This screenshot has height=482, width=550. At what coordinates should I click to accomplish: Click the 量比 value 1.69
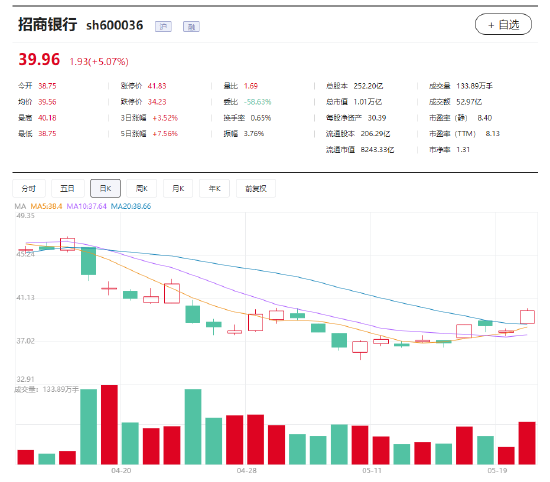pos(251,86)
